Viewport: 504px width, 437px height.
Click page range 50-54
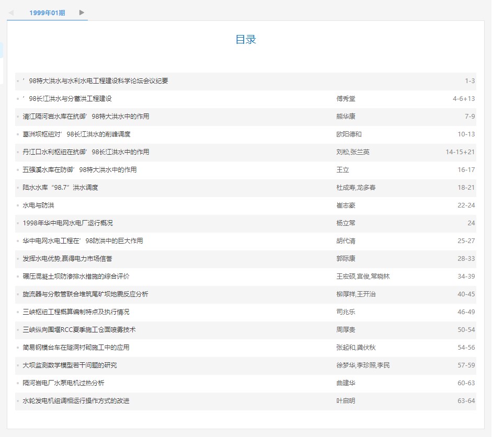point(466,330)
